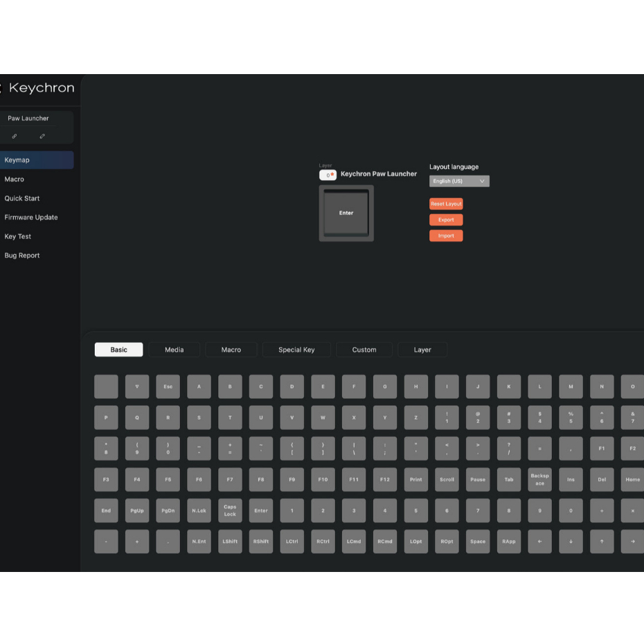Image resolution: width=644 pixels, height=644 pixels.
Task: Pick the transparent triangle keycode tile
Action: [x=137, y=386]
